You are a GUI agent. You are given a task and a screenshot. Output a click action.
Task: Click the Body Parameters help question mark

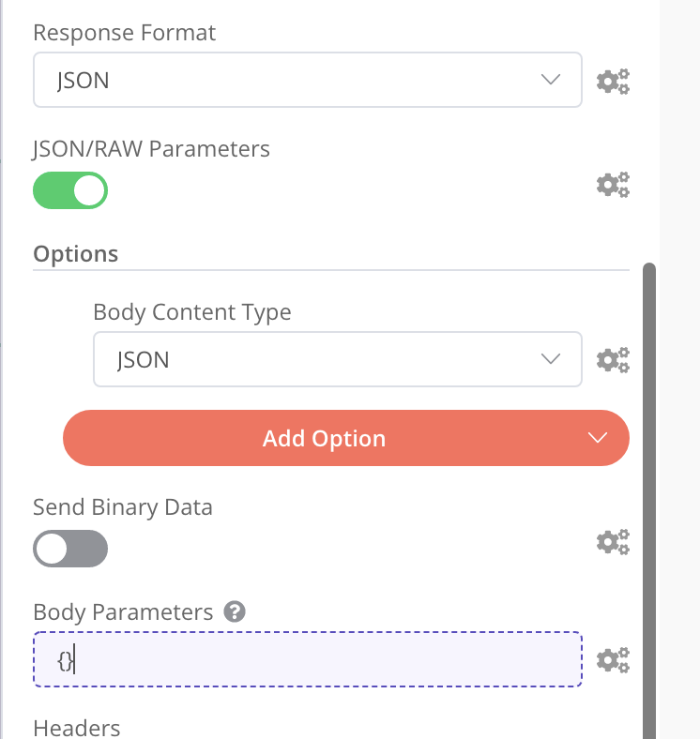pos(235,612)
